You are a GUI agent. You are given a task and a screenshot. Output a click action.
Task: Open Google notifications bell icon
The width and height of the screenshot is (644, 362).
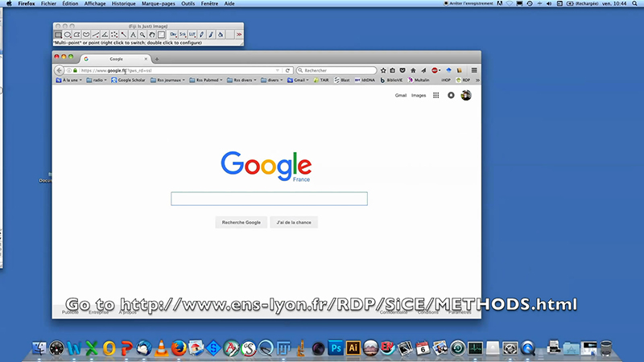pyautogui.click(x=451, y=95)
